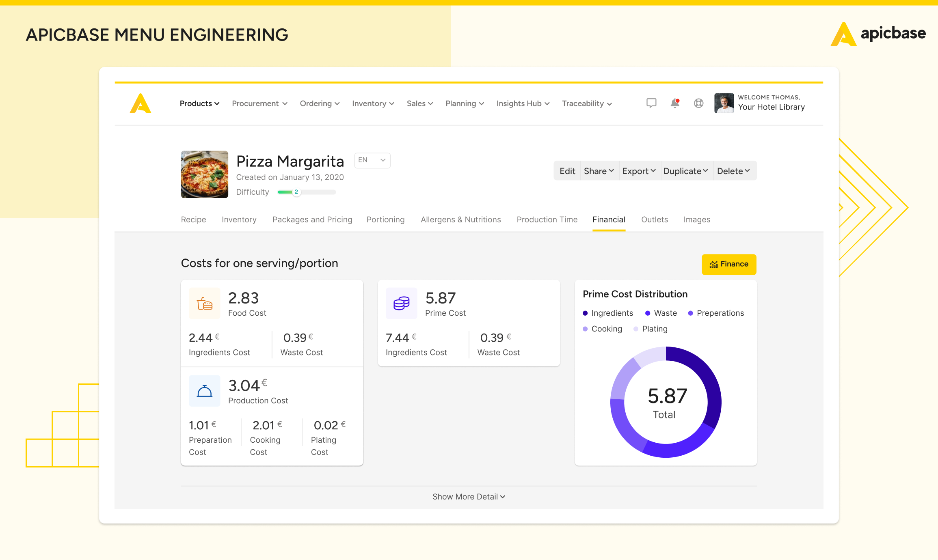The width and height of the screenshot is (938, 560).
Task: Open the chat message icon
Action: tap(651, 103)
